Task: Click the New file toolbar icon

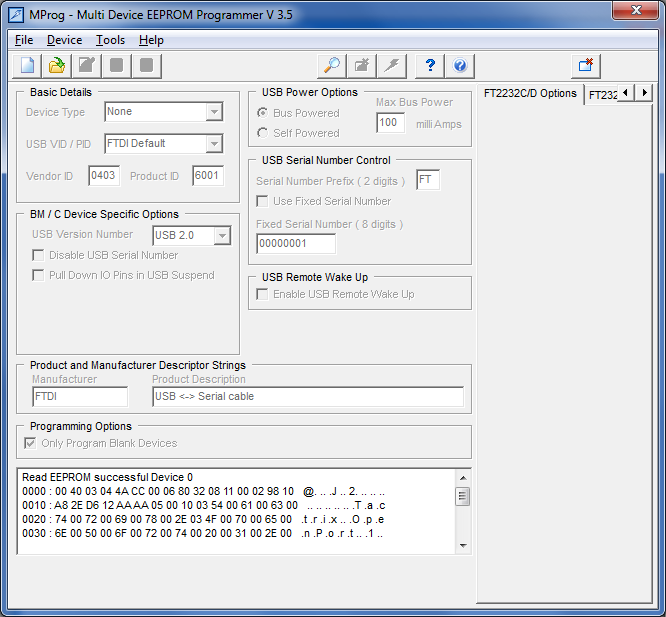Action: click(x=27, y=66)
